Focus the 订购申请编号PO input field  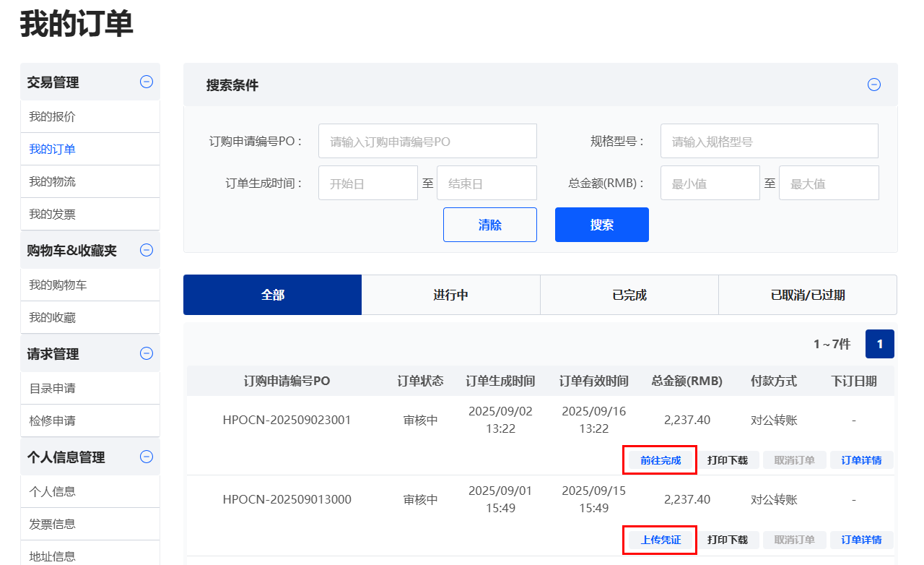pyautogui.click(x=427, y=141)
